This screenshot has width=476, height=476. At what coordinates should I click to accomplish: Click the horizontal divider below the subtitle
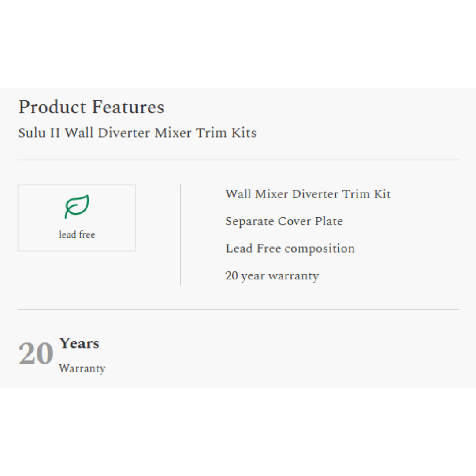coord(238,160)
